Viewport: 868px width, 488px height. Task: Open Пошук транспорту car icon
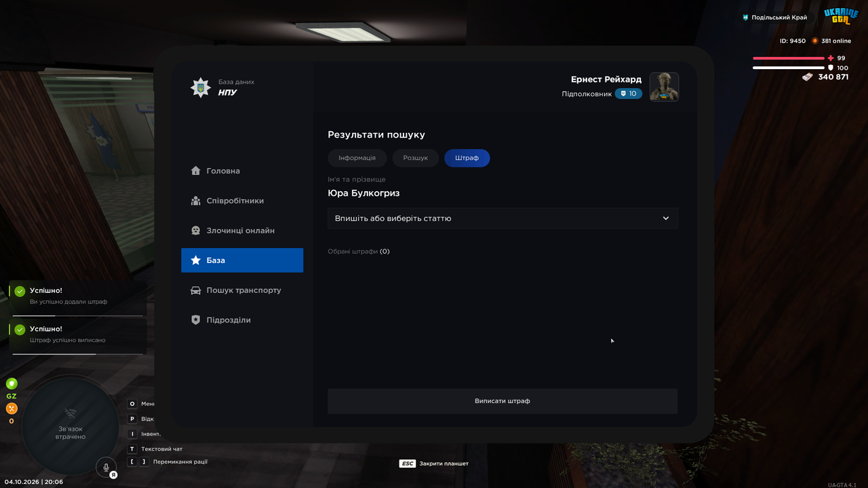pyautogui.click(x=196, y=290)
